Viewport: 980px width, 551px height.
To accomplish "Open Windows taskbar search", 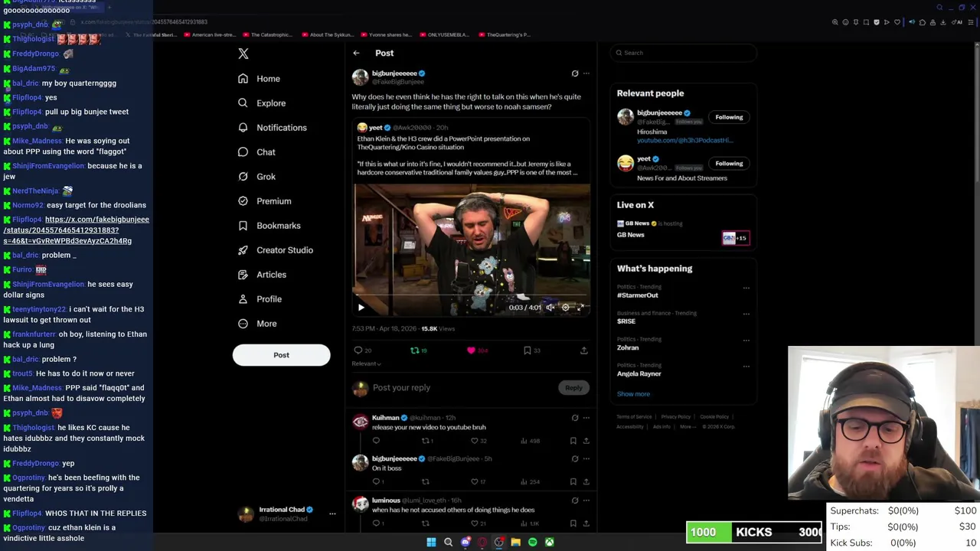I will click(x=449, y=542).
